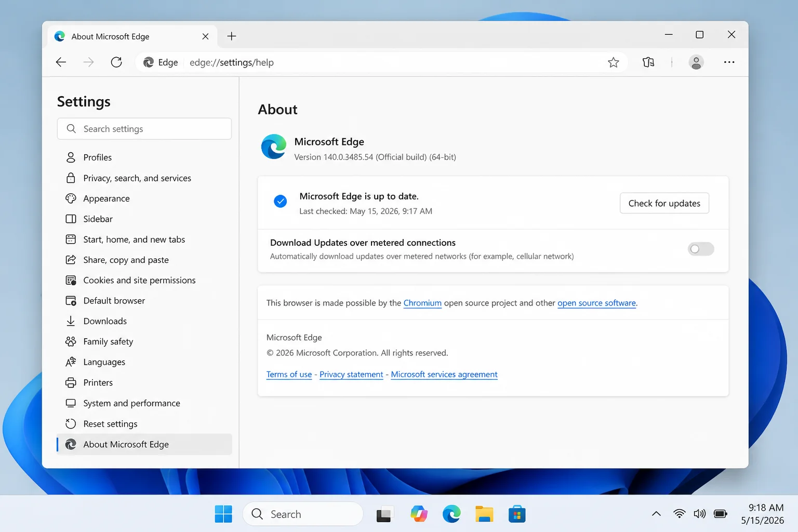This screenshot has width=798, height=532.
Task: Open the Microsoft services agreement link
Action: [444, 375]
